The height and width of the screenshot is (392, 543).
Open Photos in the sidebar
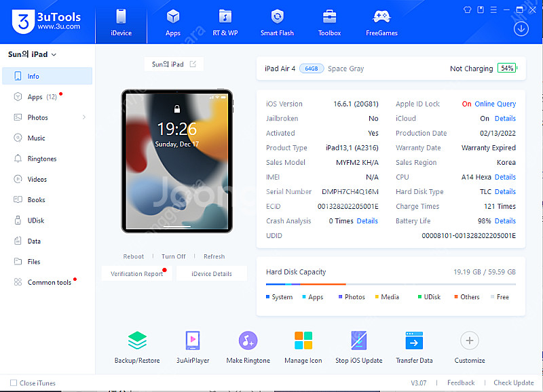pyautogui.click(x=47, y=117)
